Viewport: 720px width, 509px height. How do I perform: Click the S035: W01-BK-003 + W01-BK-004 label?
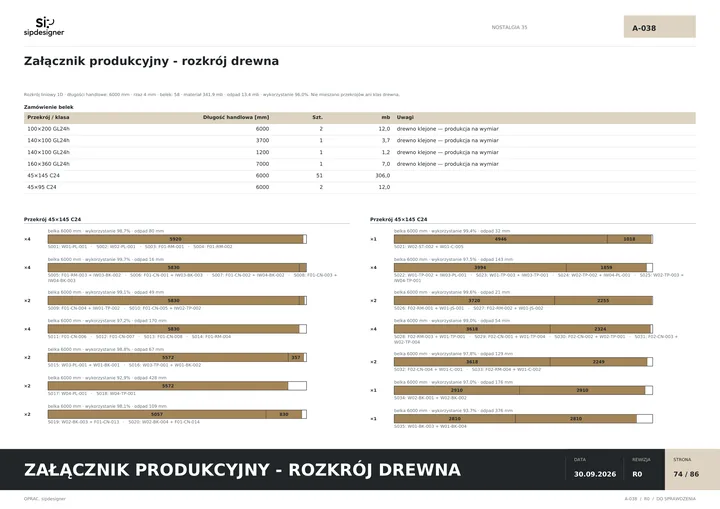430,427
